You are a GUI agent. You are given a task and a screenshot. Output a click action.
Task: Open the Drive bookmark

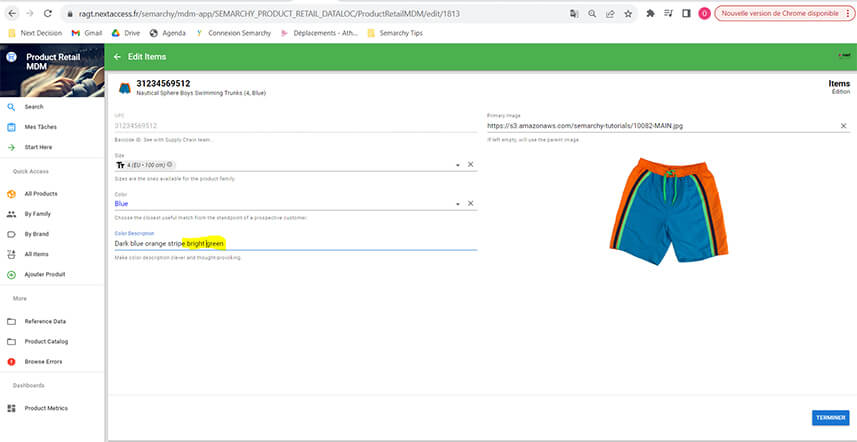(126, 33)
